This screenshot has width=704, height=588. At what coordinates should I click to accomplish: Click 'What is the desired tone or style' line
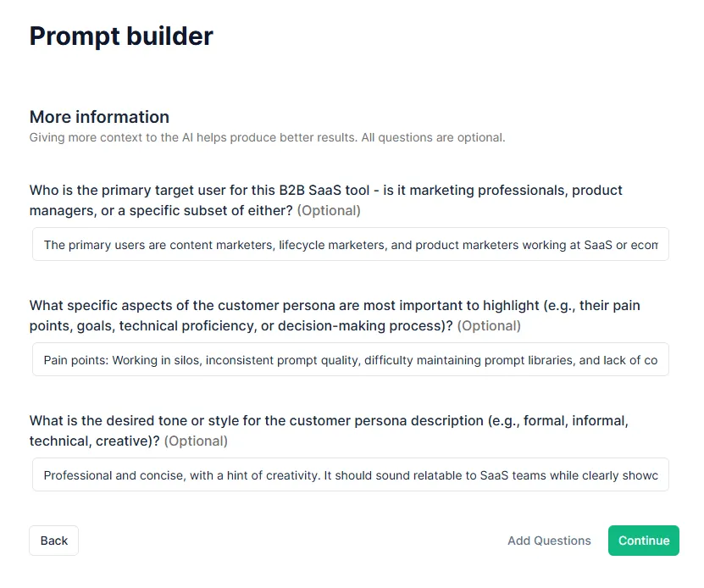click(329, 421)
